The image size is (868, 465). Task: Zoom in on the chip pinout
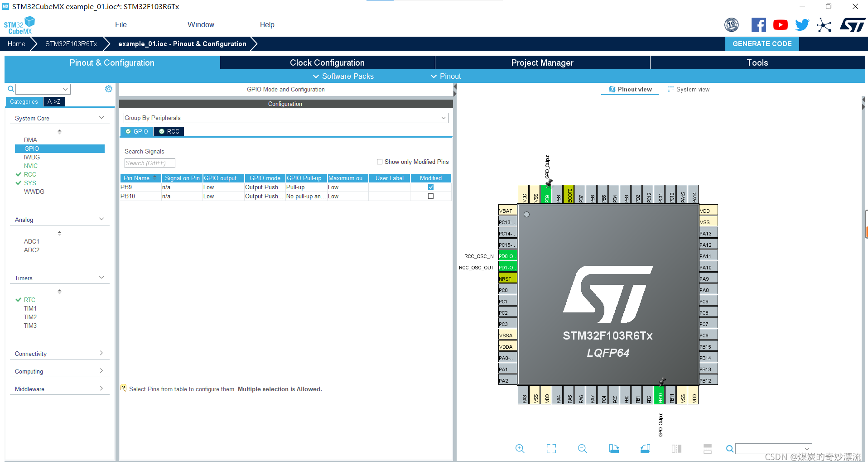[x=520, y=449]
